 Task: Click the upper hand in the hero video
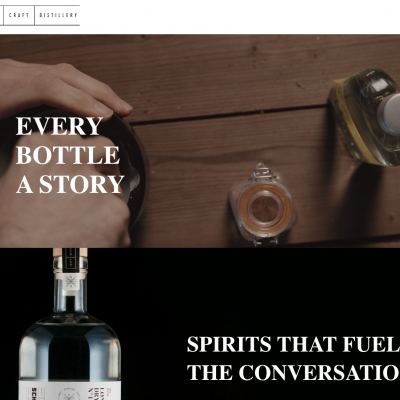(x=63, y=90)
